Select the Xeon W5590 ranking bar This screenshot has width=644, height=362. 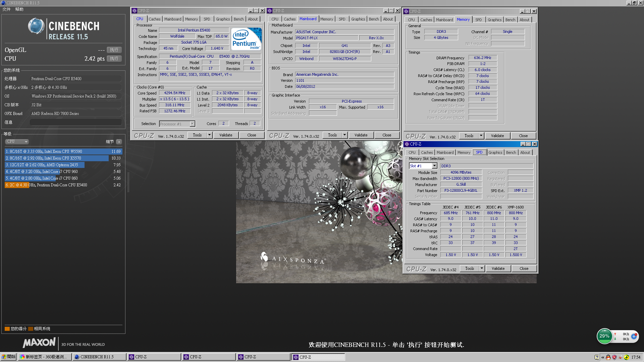(63, 152)
